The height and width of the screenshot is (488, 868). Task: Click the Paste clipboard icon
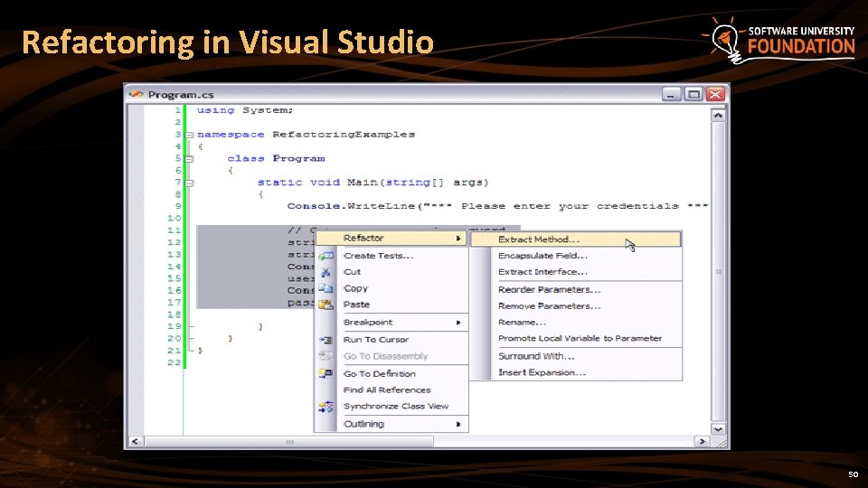325,305
